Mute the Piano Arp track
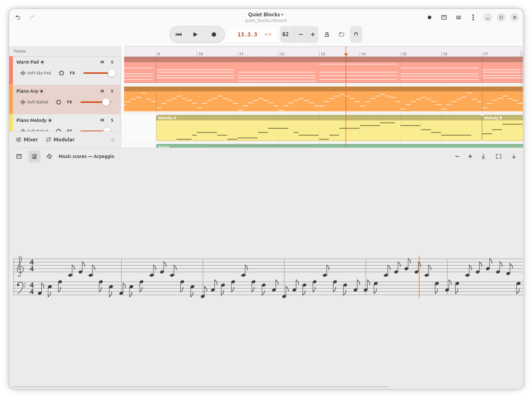 [102, 91]
